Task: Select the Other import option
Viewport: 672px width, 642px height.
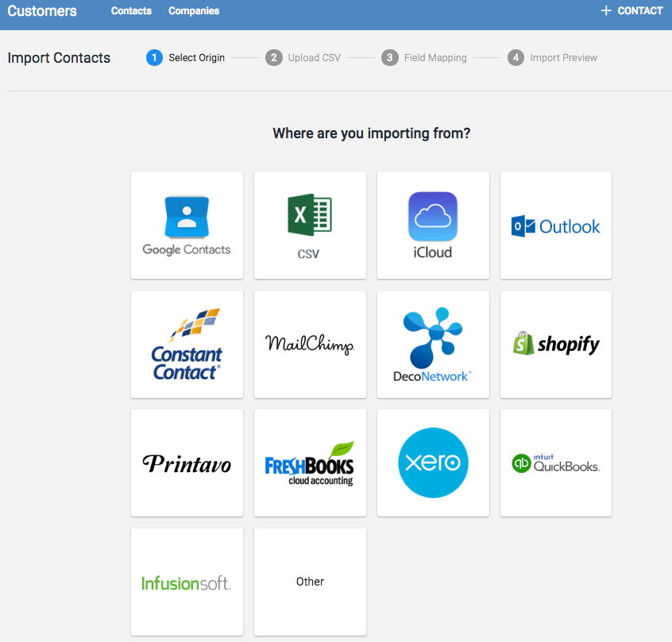Action: click(x=310, y=582)
